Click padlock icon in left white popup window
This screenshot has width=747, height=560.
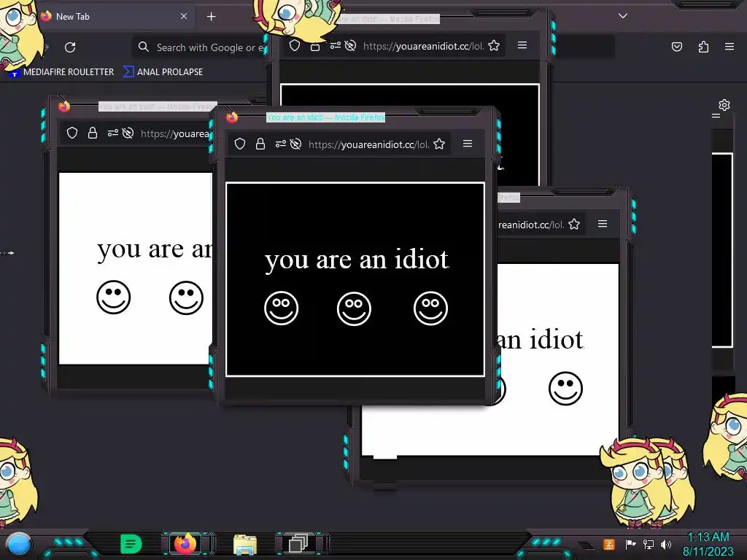point(93,133)
